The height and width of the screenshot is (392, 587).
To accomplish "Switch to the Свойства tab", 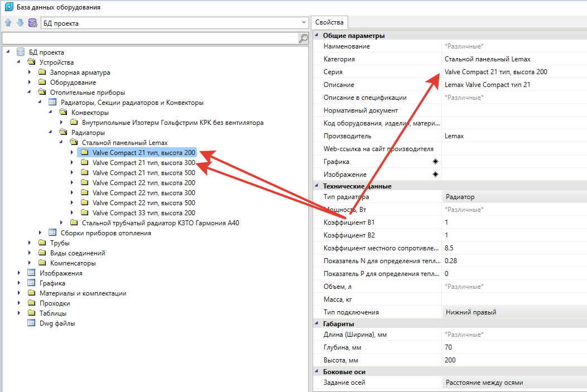I will coord(329,22).
